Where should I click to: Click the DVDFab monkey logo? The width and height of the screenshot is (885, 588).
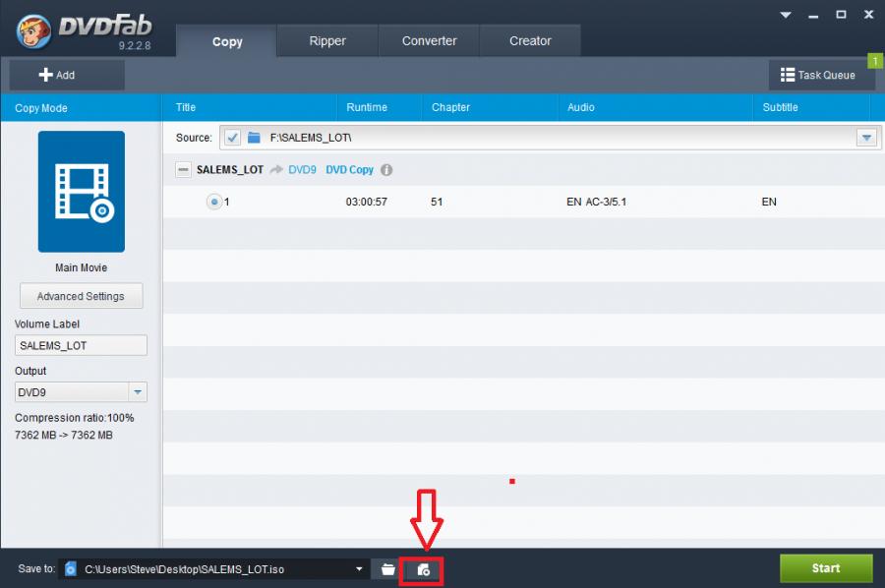[x=33, y=31]
